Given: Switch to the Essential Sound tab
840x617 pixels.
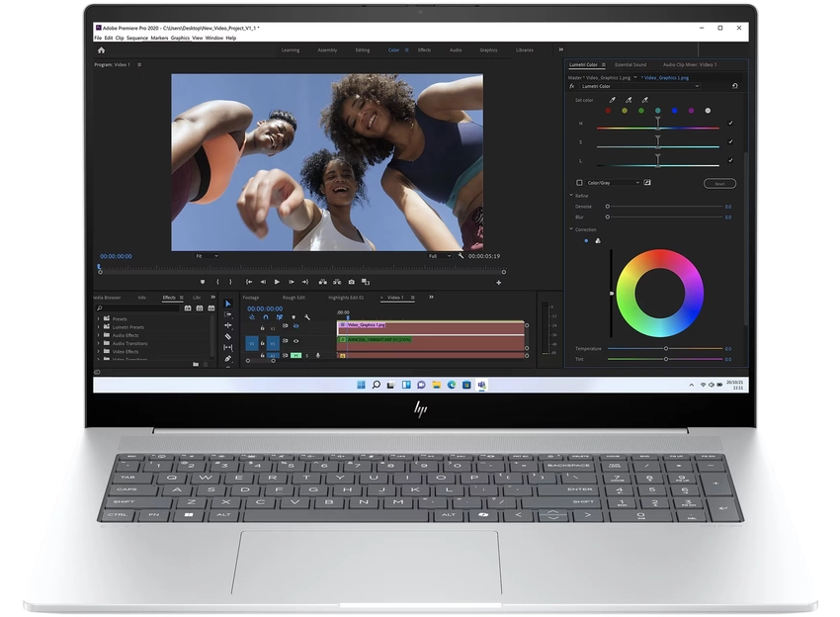Looking at the screenshot, I should [631, 64].
